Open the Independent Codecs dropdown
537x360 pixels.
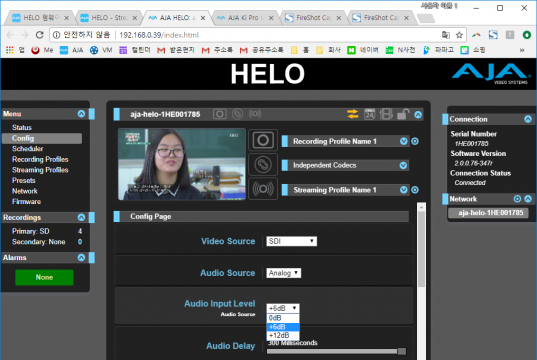coord(403,165)
